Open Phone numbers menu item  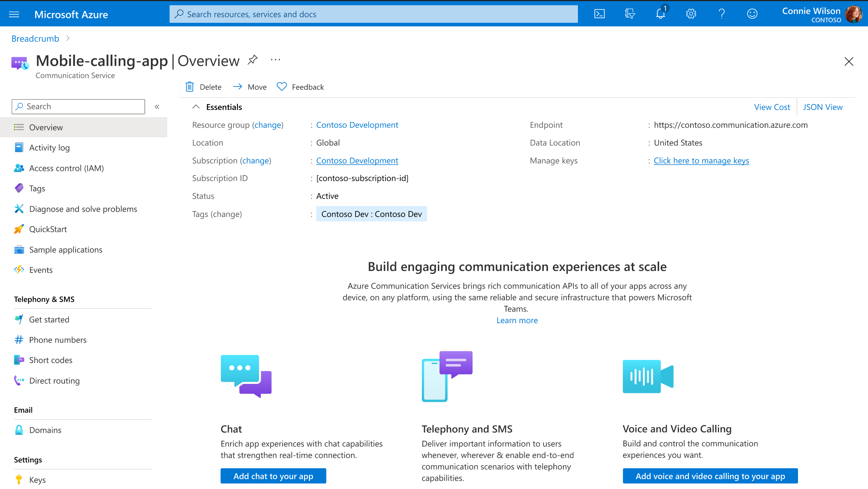(58, 340)
